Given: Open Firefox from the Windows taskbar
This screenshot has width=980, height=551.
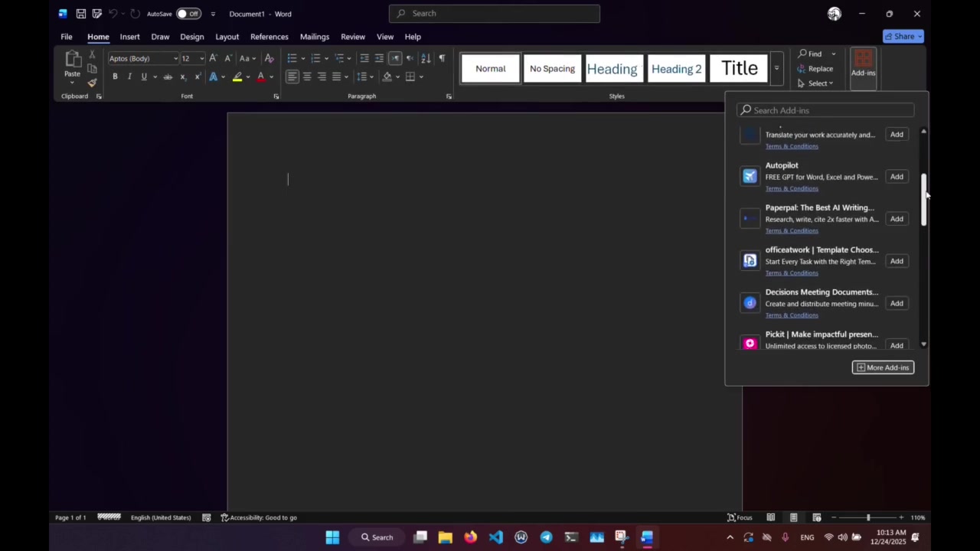Looking at the screenshot, I should tap(470, 537).
